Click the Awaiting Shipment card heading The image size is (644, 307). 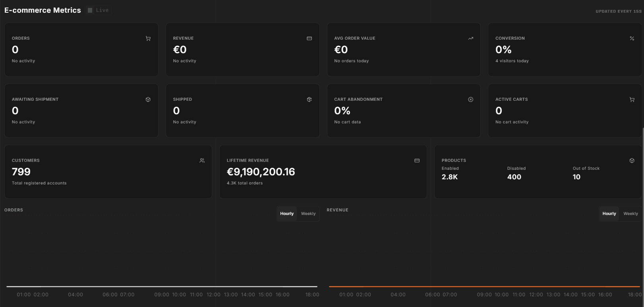35,100
